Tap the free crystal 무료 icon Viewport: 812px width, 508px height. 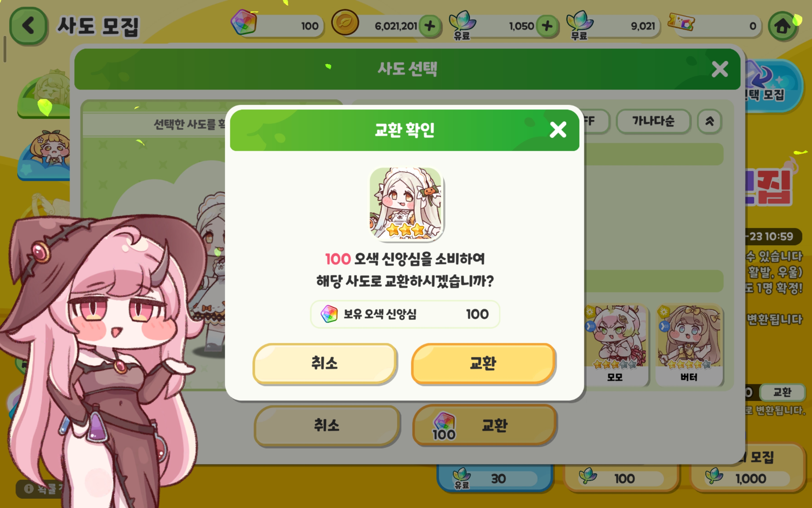[x=580, y=24]
